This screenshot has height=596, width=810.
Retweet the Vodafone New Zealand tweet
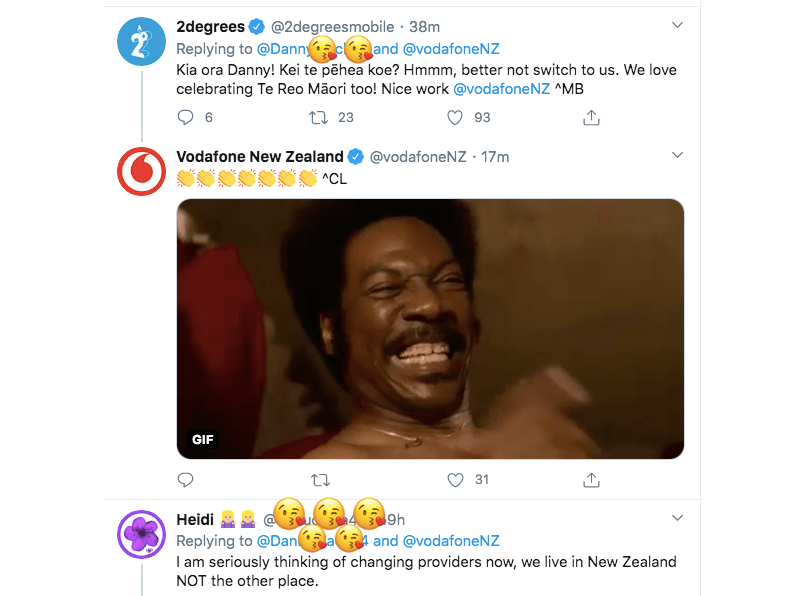coord(319,480)
